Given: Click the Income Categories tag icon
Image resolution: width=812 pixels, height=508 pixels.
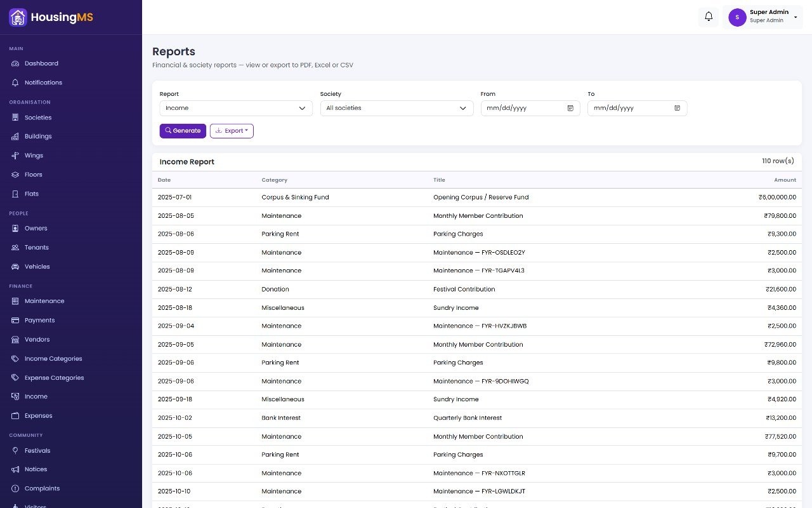Looking at the screenshot, I should [x=15, y=359].
